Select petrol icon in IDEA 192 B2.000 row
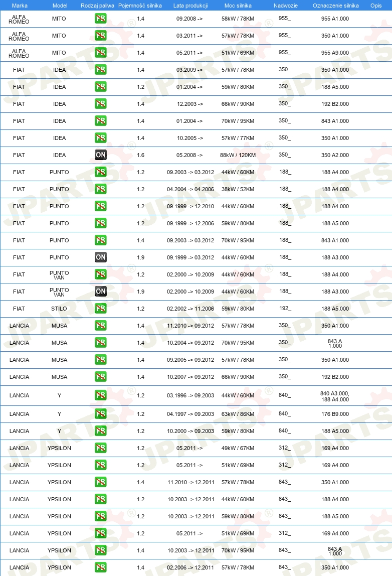Viewport: 392px width, 576px height. click(x=101, y=103)
